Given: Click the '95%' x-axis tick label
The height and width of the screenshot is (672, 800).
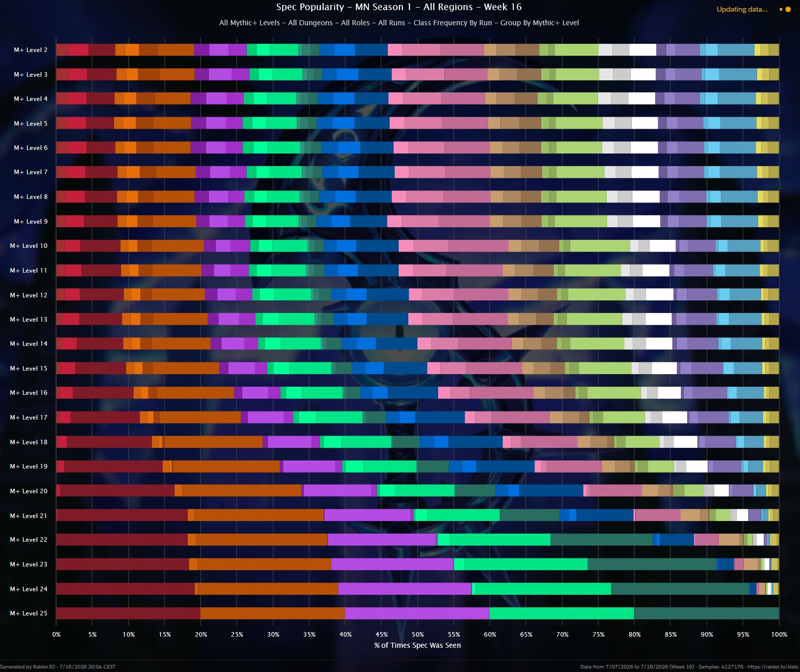Looking at the screenshot, I should (743, 635).
